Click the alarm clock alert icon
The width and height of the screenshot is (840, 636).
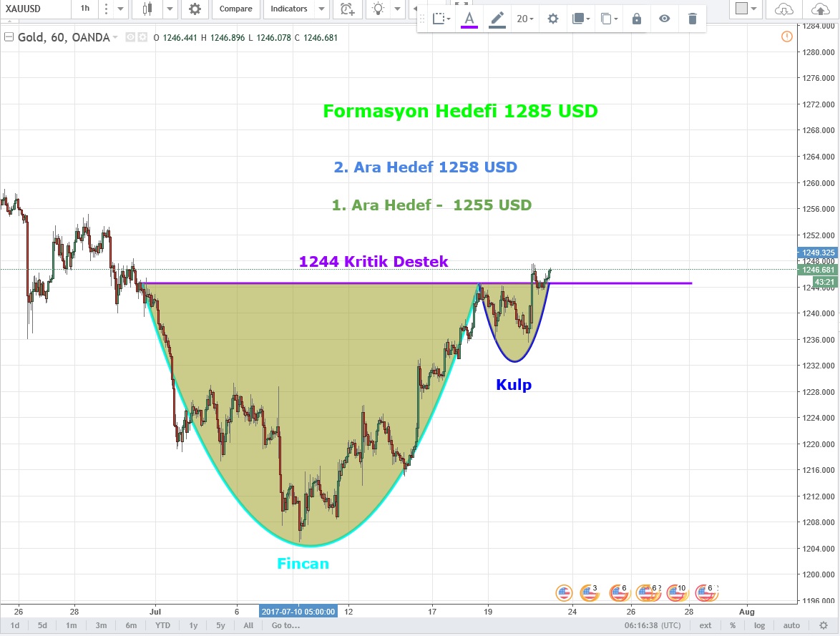(x=347, y=9)
